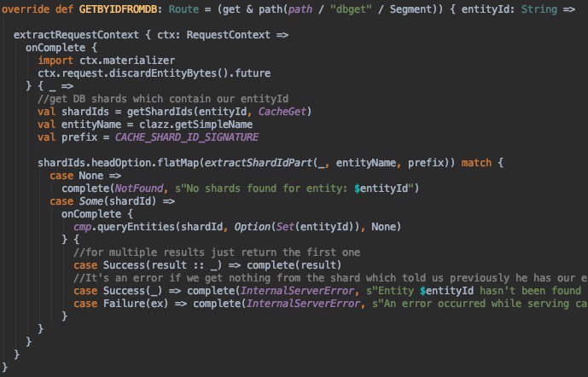Click the match keyword

476,163
